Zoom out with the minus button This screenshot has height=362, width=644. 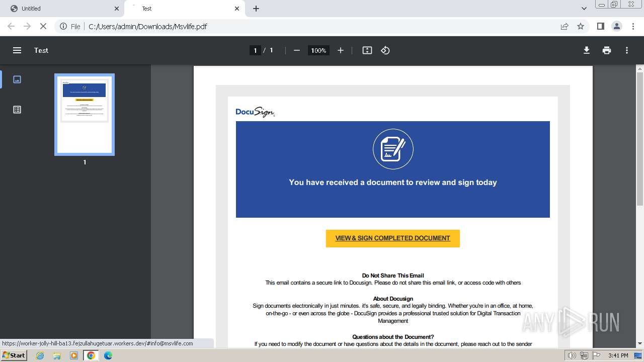[x=297, y=50]
